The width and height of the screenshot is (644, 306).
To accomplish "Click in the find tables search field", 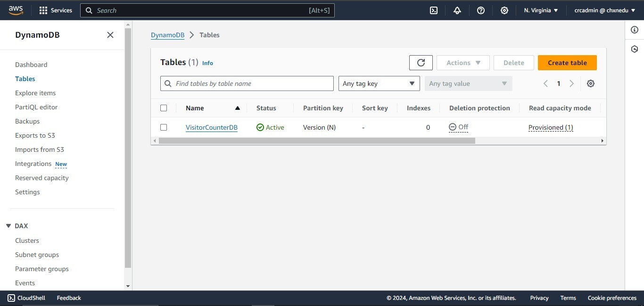I will (247, 83).
